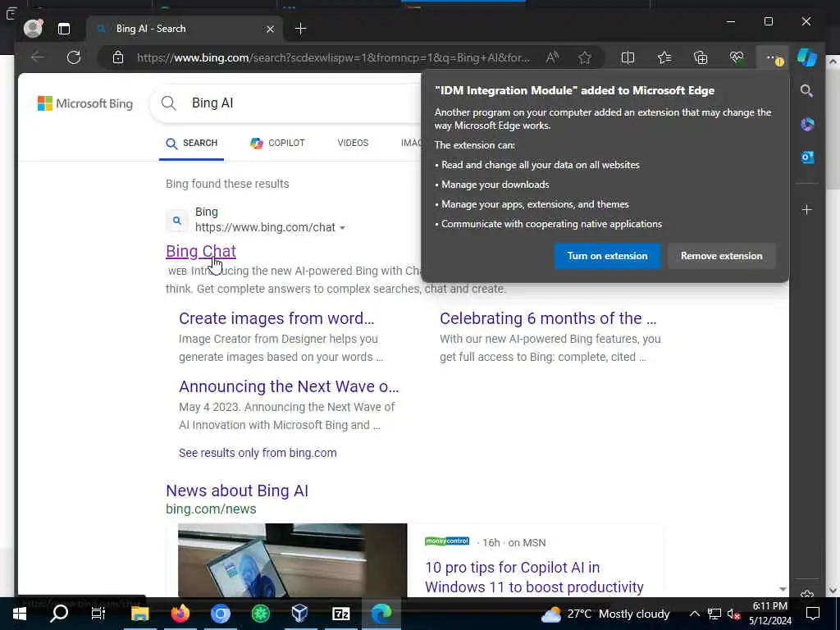
Task: Click the Edge icon on taskbar
Action: click(x=381, y=614)
